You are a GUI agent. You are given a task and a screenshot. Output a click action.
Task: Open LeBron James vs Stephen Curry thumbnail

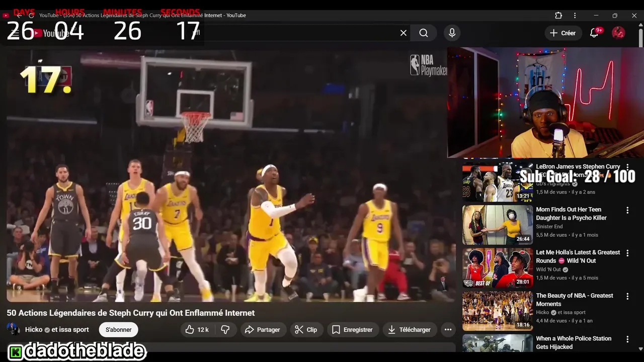pyautogui.click(x=498, y=182)
